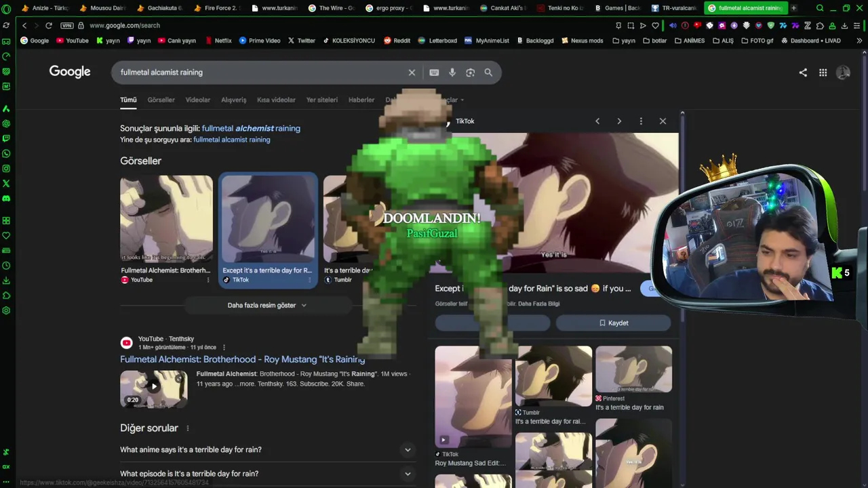Pin page with the pinboard icon
868x488 pixels.
pyautogui.click(x=618, y=26)
